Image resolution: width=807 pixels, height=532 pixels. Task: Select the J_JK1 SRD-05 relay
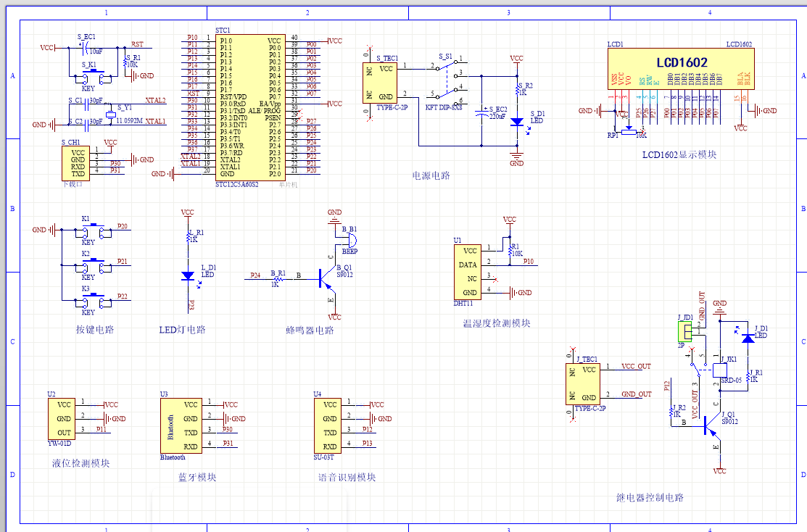[720, 370]
